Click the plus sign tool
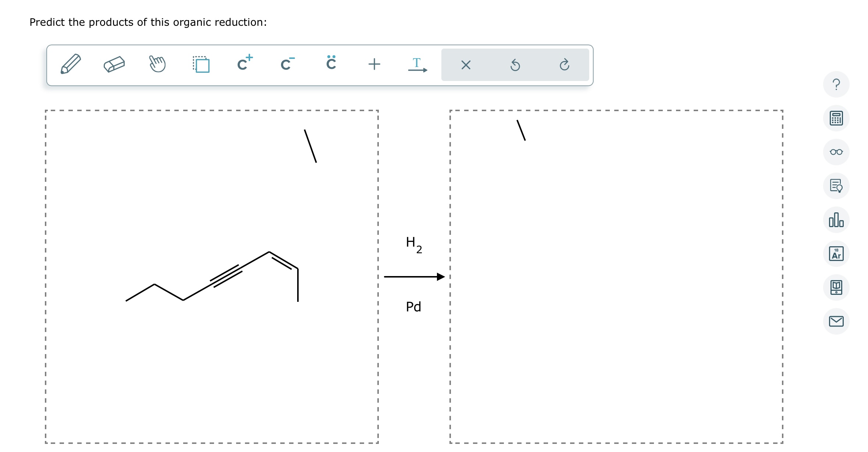Screen dimensions: 868x452 click(374, 64)
